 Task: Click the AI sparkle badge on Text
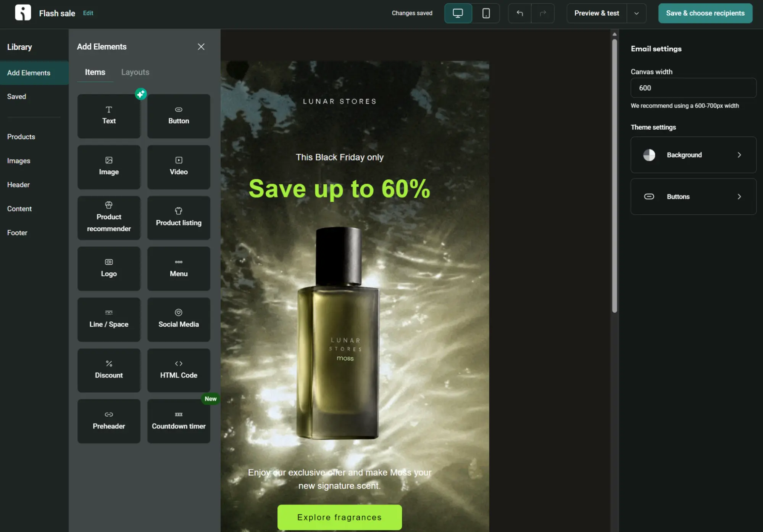141,94
